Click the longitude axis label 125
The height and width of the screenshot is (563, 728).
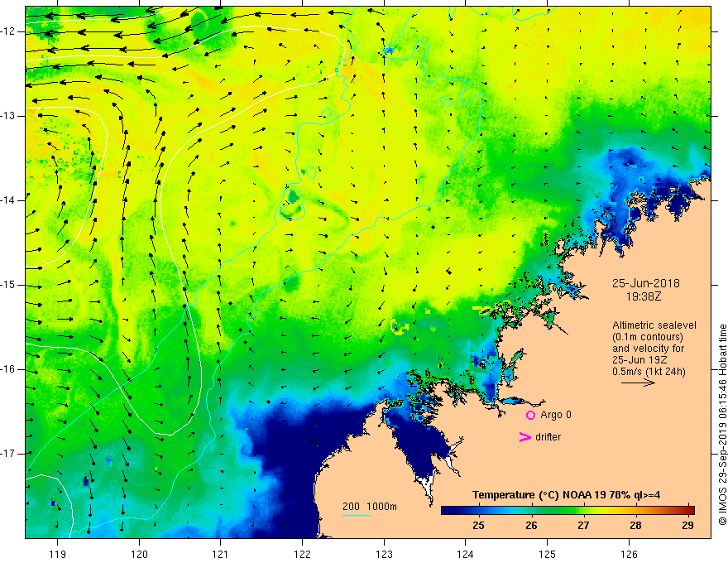pos(547,554)
